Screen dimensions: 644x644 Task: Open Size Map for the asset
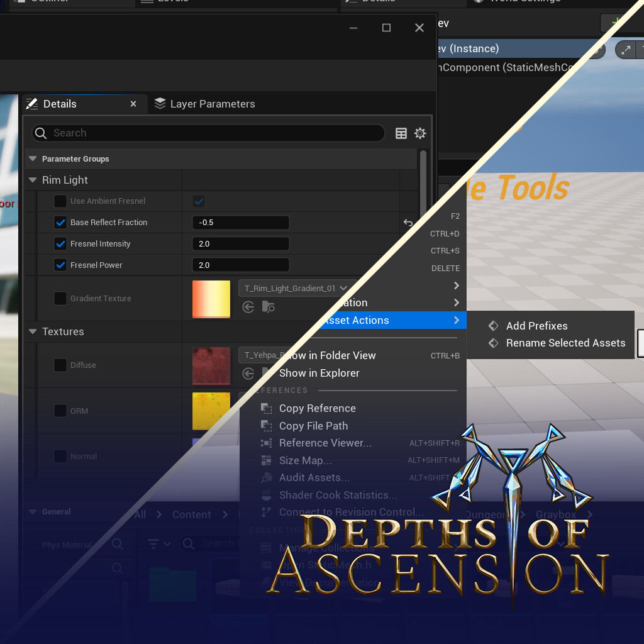click(306, 460)
